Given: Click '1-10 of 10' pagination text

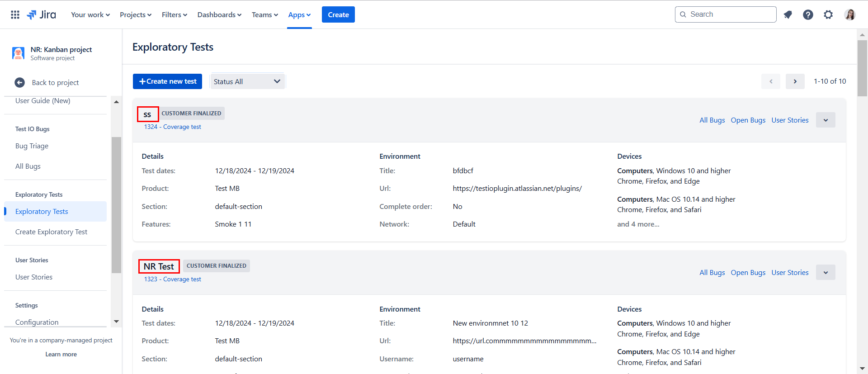Looking at the screenshot, I should [x=830, y=81].
